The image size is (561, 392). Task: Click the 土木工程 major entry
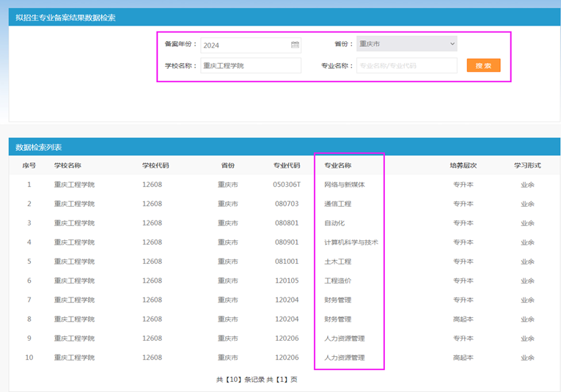coord(337,262)
